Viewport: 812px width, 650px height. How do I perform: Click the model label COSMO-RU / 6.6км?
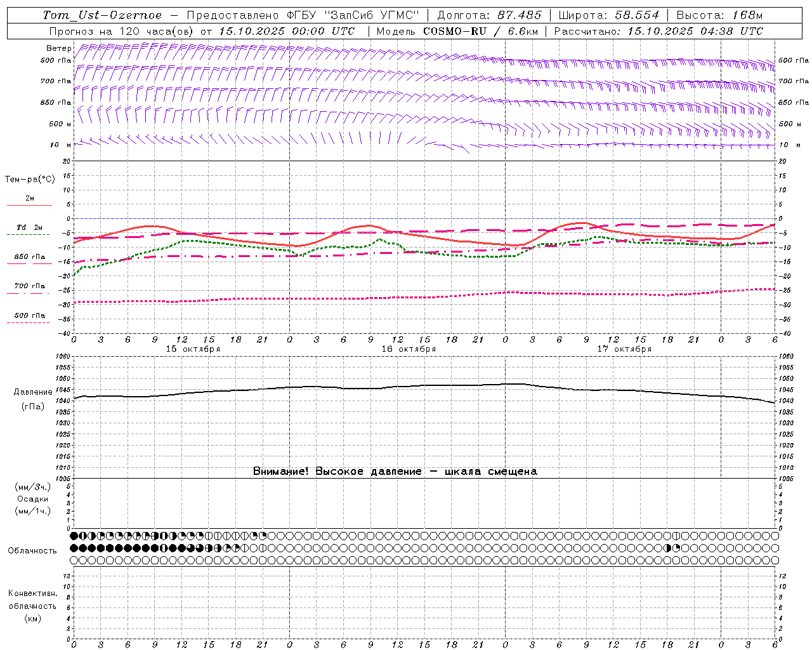(480, 31)
